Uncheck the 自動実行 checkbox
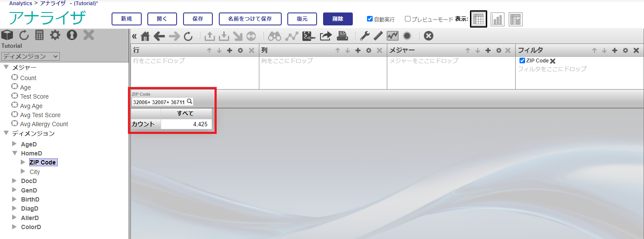644x239 pixels. (370, 19)
